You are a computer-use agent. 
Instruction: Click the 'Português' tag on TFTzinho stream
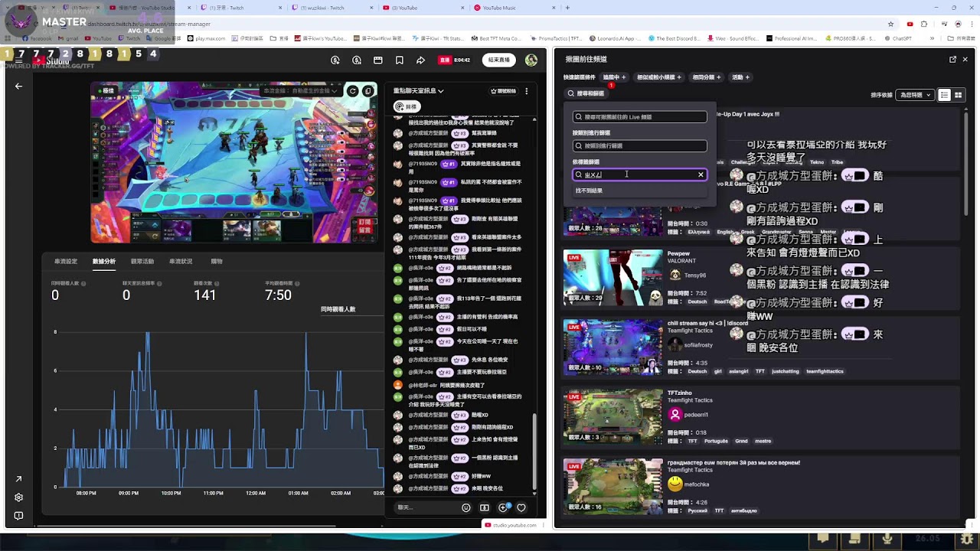[x=717, y=442]
